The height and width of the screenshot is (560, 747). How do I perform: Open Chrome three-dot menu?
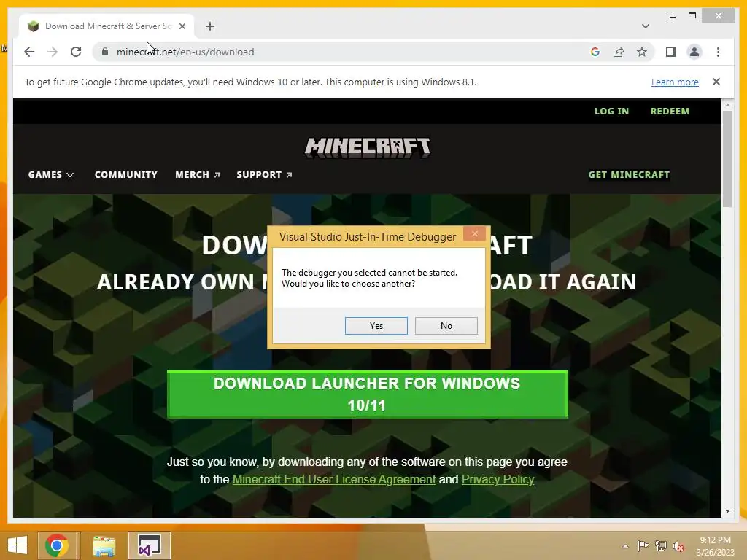(718, 52)
